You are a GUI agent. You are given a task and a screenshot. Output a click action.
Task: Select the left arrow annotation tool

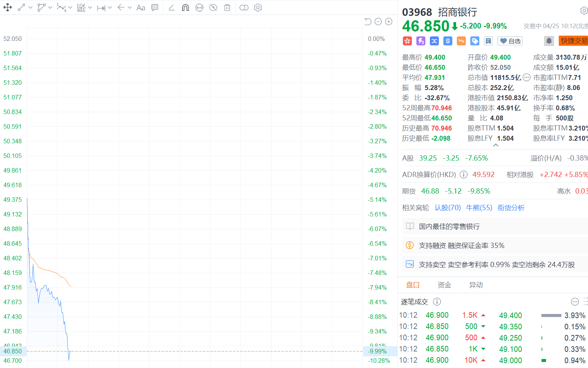pos(121,8)
